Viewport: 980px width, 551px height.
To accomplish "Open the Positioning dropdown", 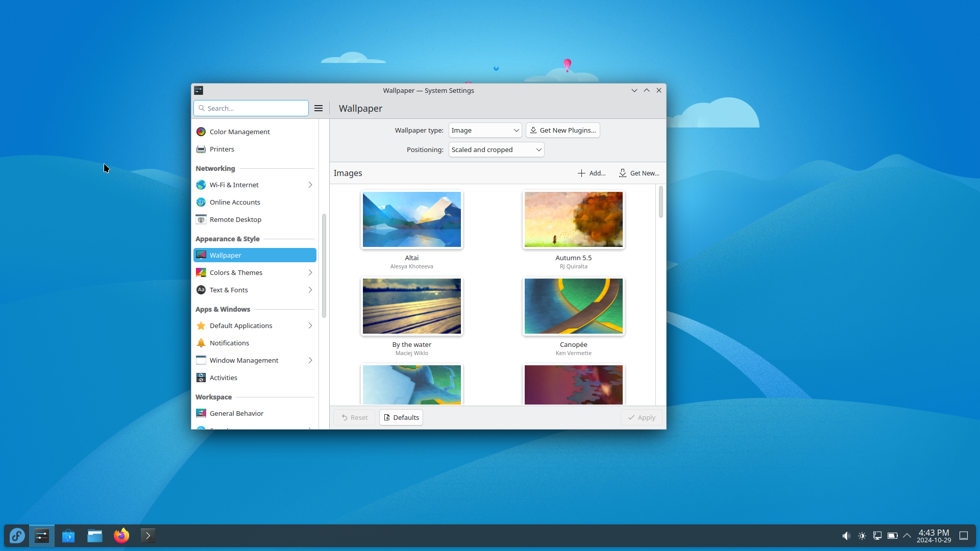I will click(496, 149).
